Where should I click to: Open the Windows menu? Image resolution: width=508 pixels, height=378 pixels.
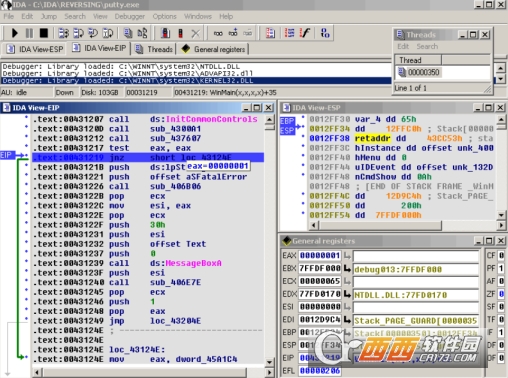[x=198, y=16]
